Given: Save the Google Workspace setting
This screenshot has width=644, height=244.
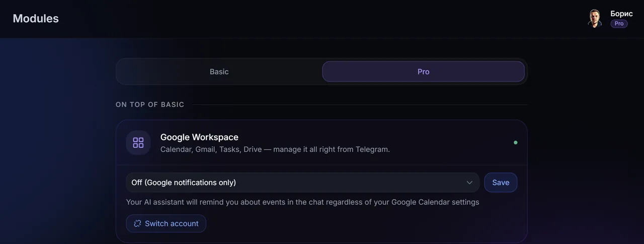Looking at the screenshot, I should point(501,182).
